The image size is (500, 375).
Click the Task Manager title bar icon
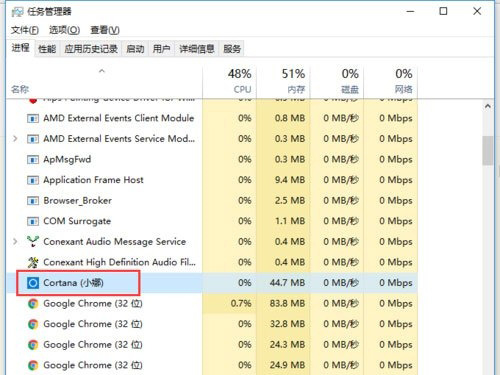pyautogui.click(x=17, y=12)
